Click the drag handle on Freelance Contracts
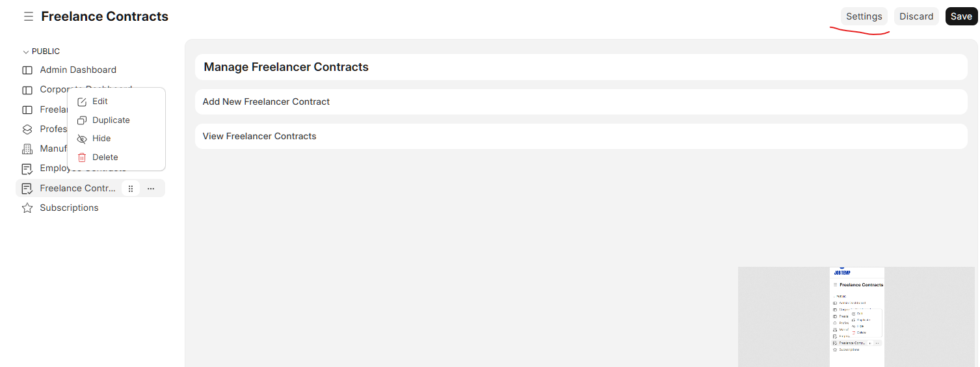 point(131,189)
